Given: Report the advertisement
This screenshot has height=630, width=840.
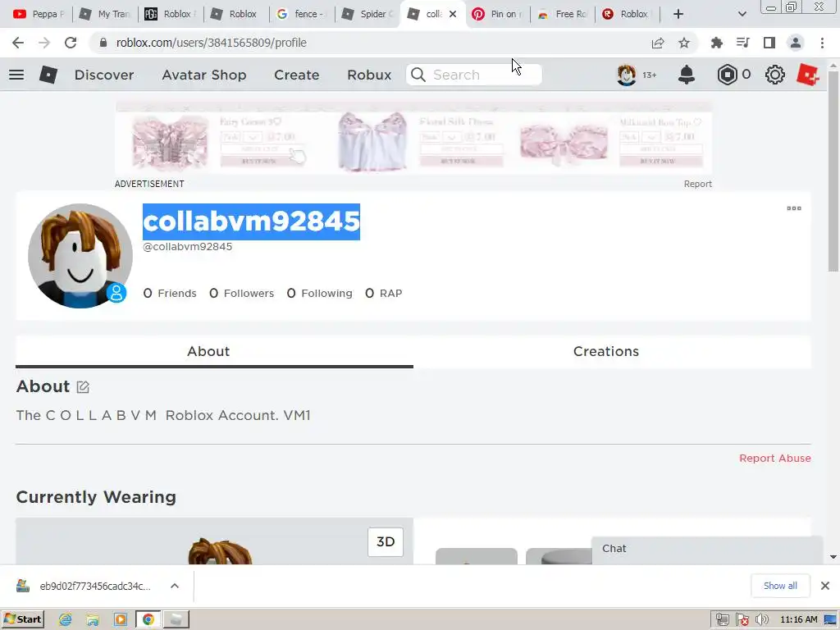Looking at the screenshot, I should pos(697,184).
